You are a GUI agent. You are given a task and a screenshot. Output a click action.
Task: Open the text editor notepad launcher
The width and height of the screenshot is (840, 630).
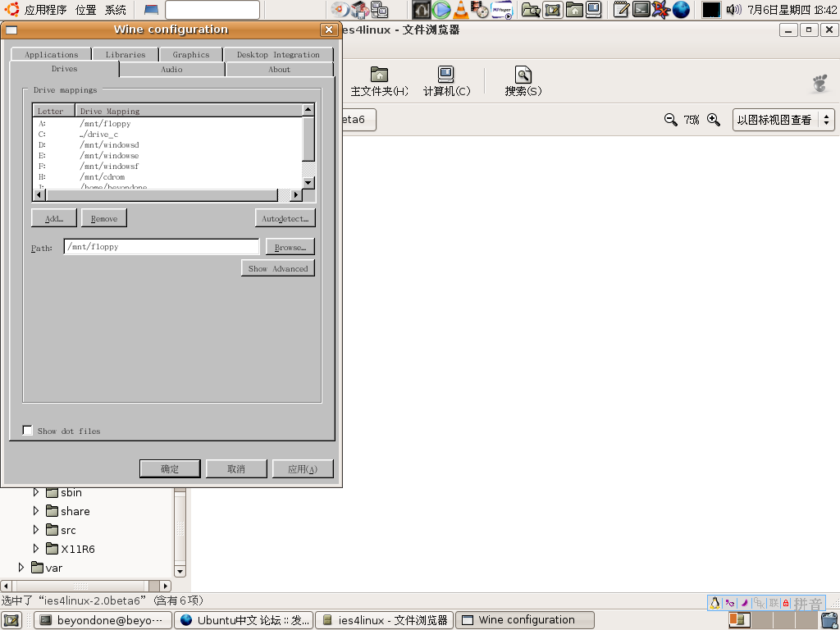tap(621, 10)
